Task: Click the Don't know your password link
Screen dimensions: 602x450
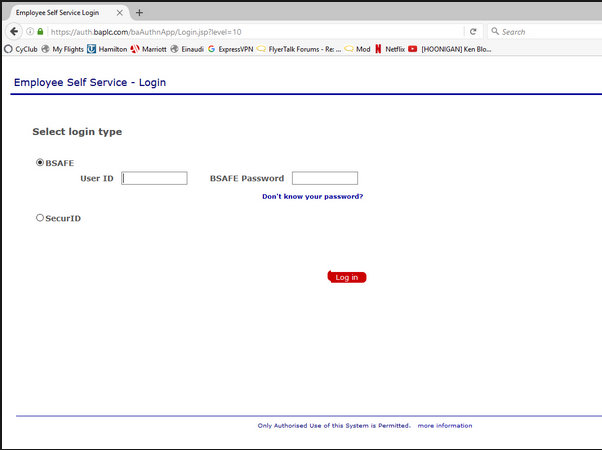Action: [313, 196]
